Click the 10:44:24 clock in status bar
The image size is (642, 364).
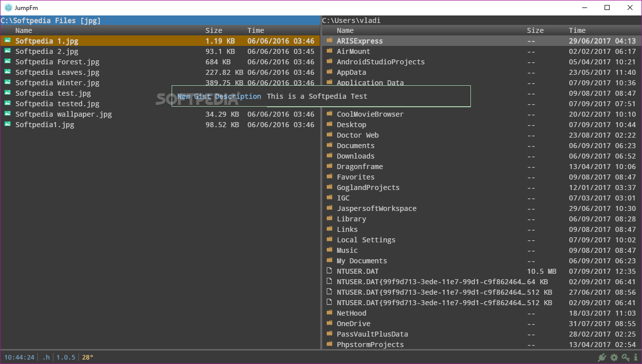(x=19, y=357)
